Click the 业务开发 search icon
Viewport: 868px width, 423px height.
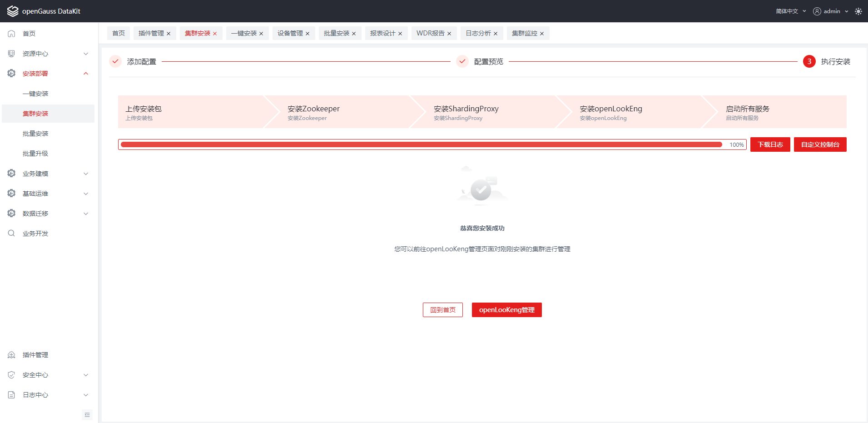pyautogui.click(x=12, y=234)
